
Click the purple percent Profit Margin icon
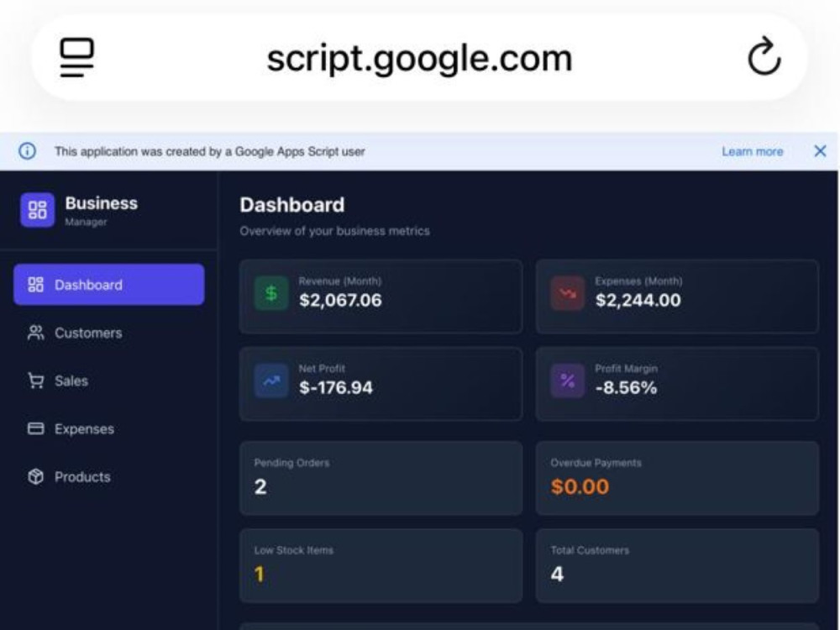pos(567,381)
